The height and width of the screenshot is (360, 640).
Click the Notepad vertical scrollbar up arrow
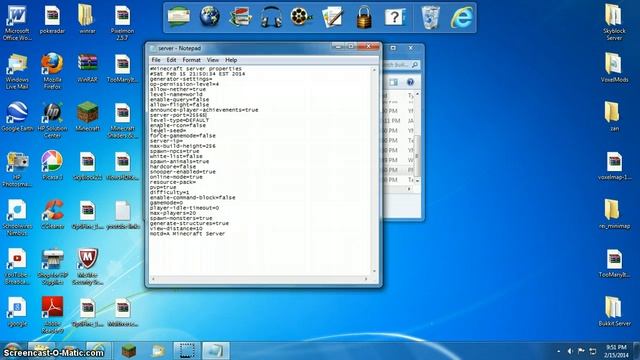click(374, 70)
